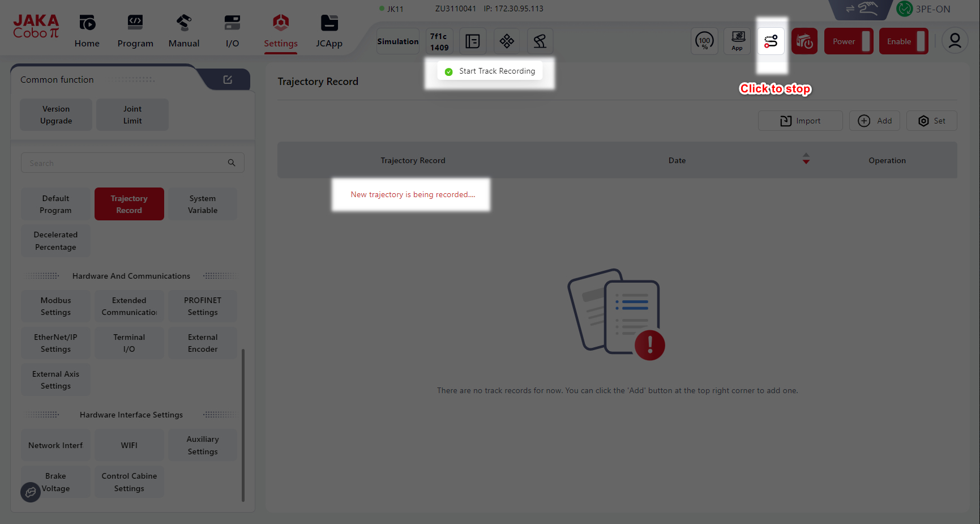Viewport: 980px width, 524px height.
Task: Open the App monitor icon in toolbar
Action: 737,41
